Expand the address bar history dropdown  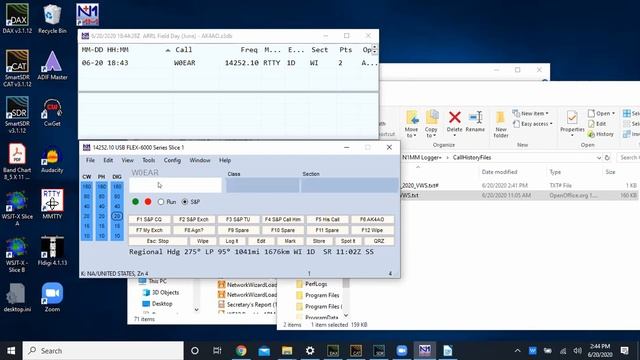point(598,158)
